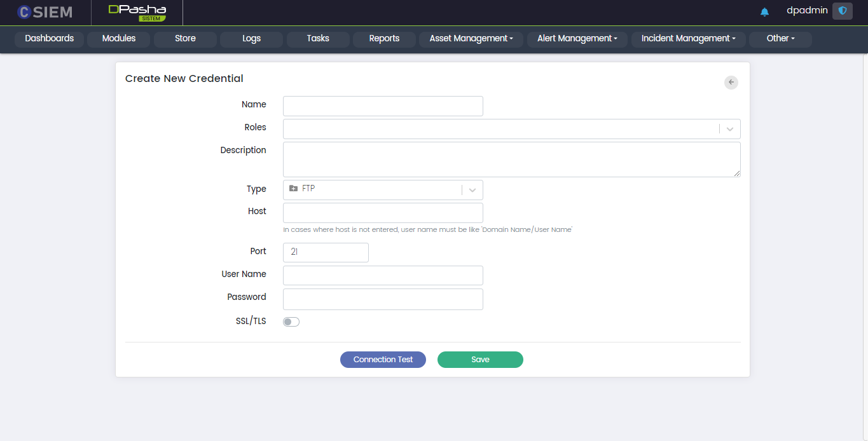
Task: Click the green Save button
Action: (x=480, y=360)
